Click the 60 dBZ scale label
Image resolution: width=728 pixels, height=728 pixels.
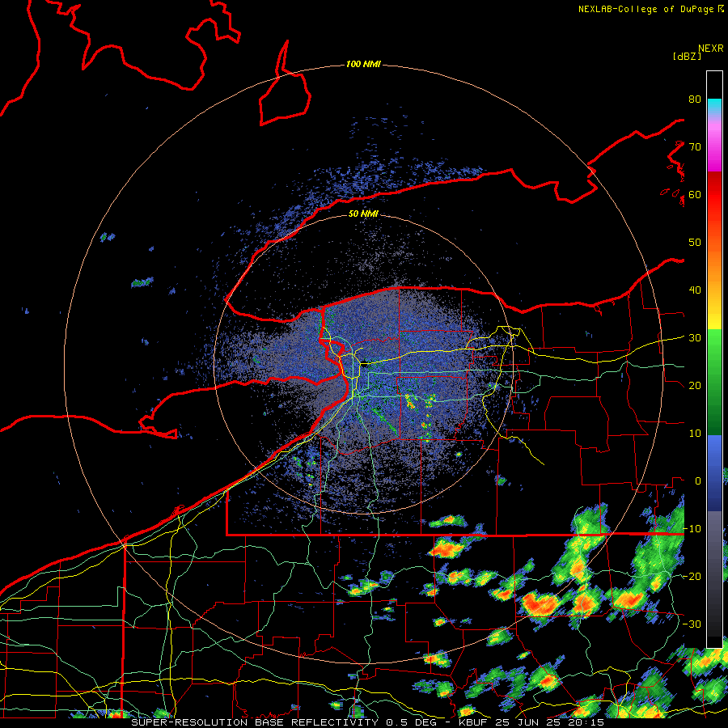[x=695, y=194]
